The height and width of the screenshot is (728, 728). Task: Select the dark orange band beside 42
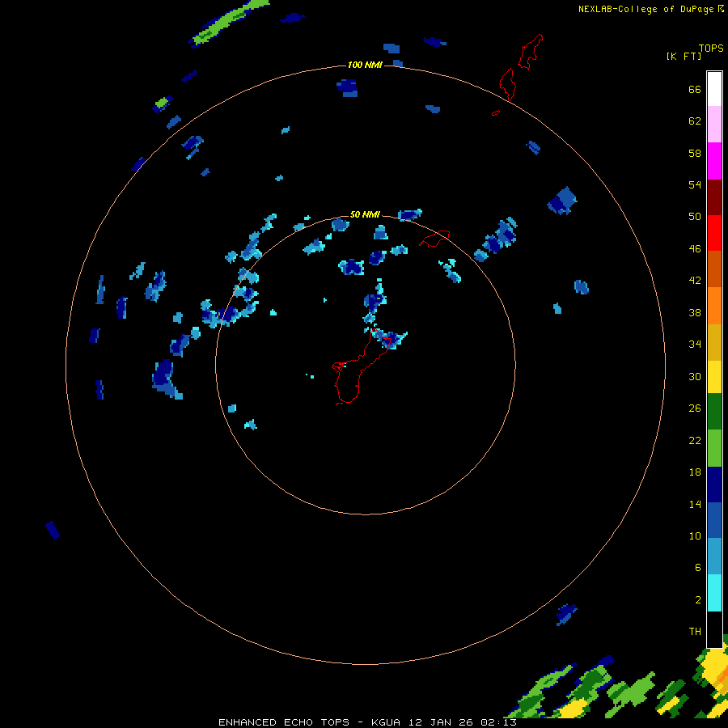point(714,269)
